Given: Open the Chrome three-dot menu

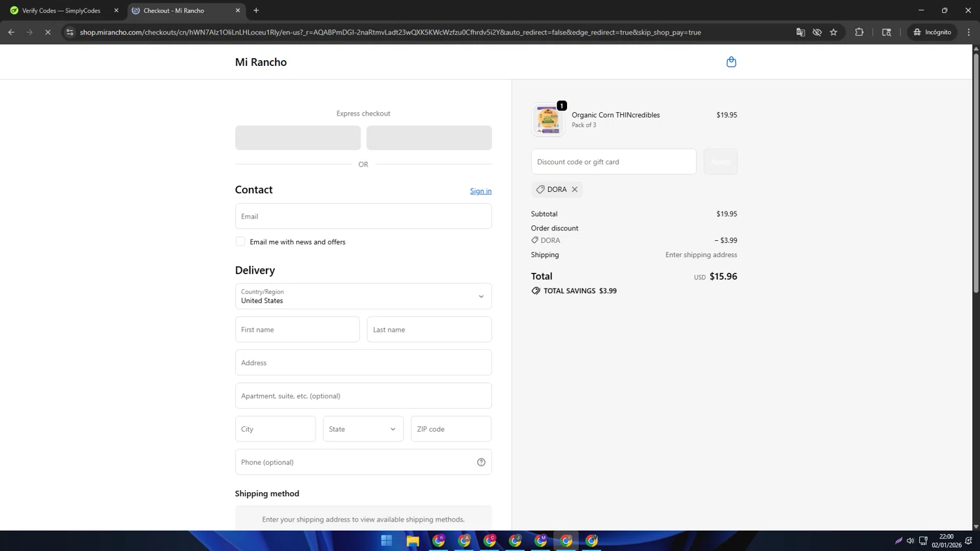Looking at the screenshot, I should 969,32.
